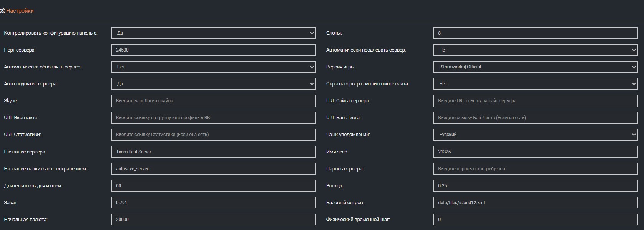
Task: Click the URL Статистики input field
Action: pos(213,135)
